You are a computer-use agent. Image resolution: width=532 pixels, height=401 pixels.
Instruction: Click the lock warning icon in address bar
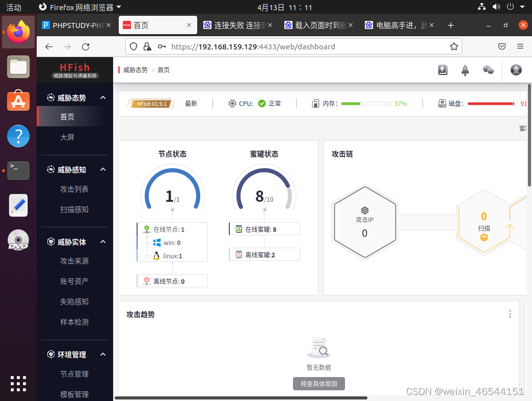click(147, 46)
